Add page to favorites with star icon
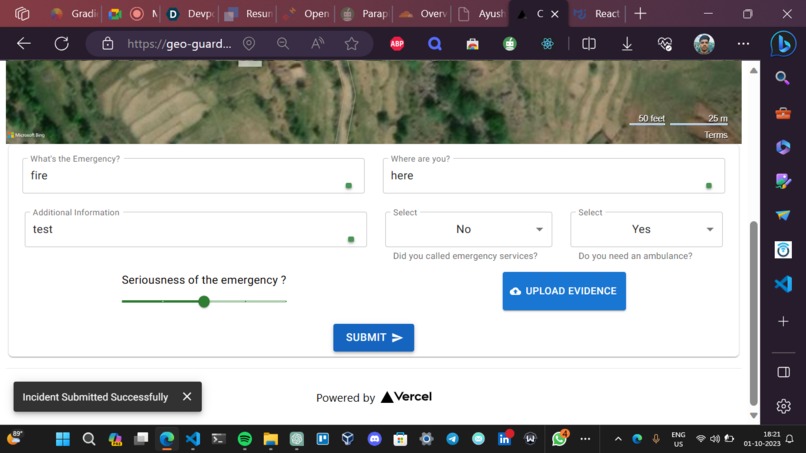Screen dimensions: 806x453 pos(352,44)
